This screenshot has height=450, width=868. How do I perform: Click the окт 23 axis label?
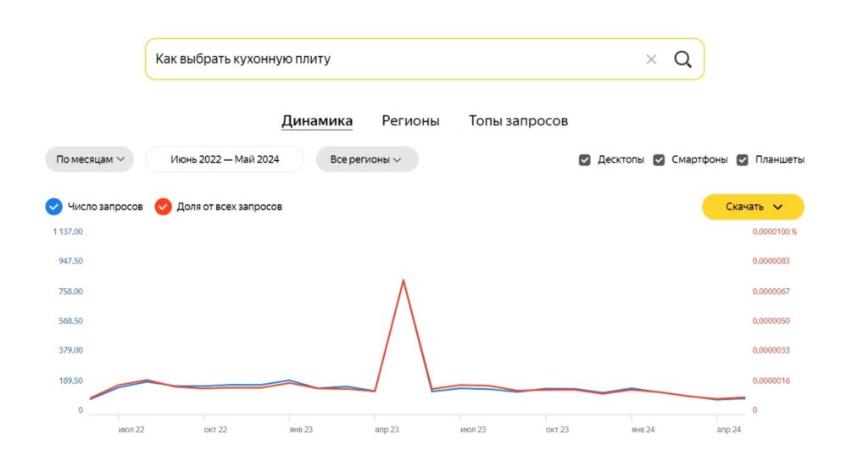pyautogui.click(x=557, y=430)
